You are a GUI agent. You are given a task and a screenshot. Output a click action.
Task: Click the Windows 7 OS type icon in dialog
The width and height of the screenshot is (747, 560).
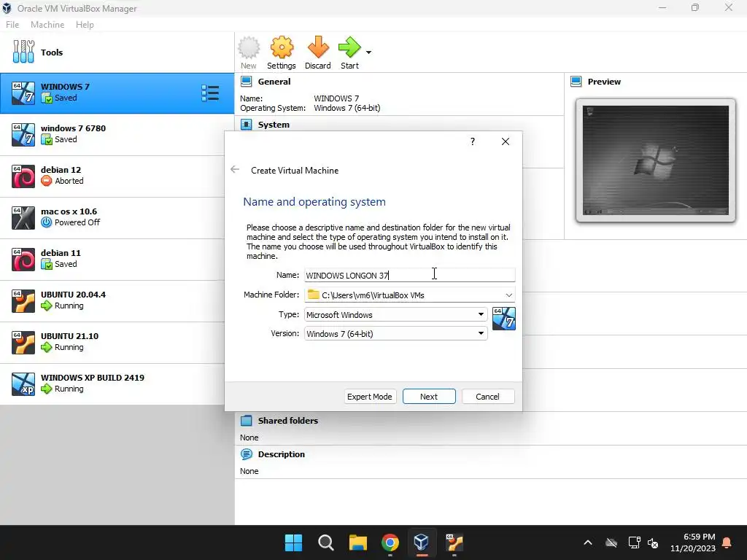coord(503,319)
